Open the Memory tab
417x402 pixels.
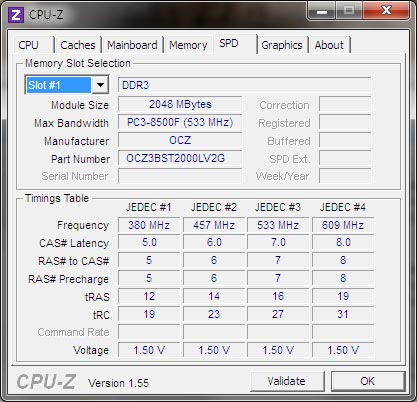188,45
